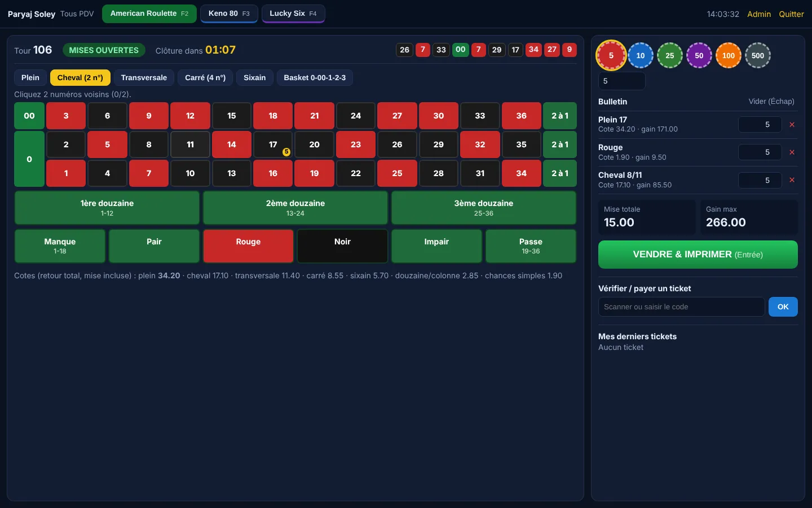Remove the Cheval 8/11 bet
The image size is (812, 508).
pos(792,180)
